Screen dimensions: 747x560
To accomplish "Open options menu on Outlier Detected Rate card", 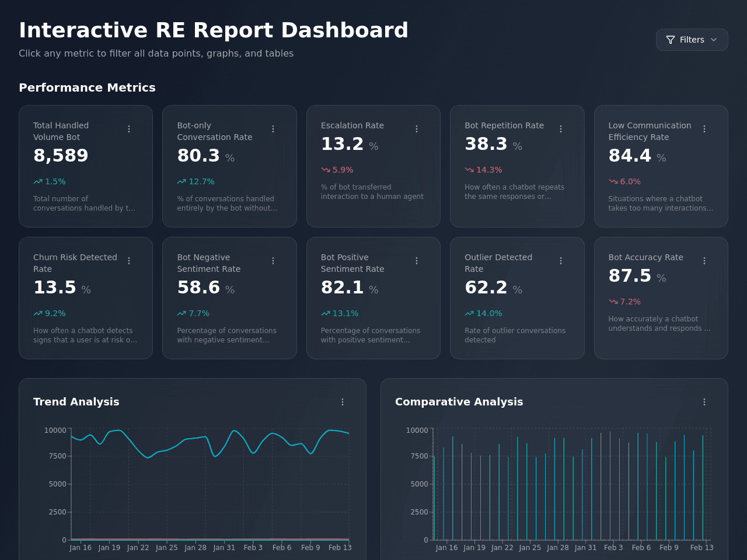I will [x=561, y=261].
